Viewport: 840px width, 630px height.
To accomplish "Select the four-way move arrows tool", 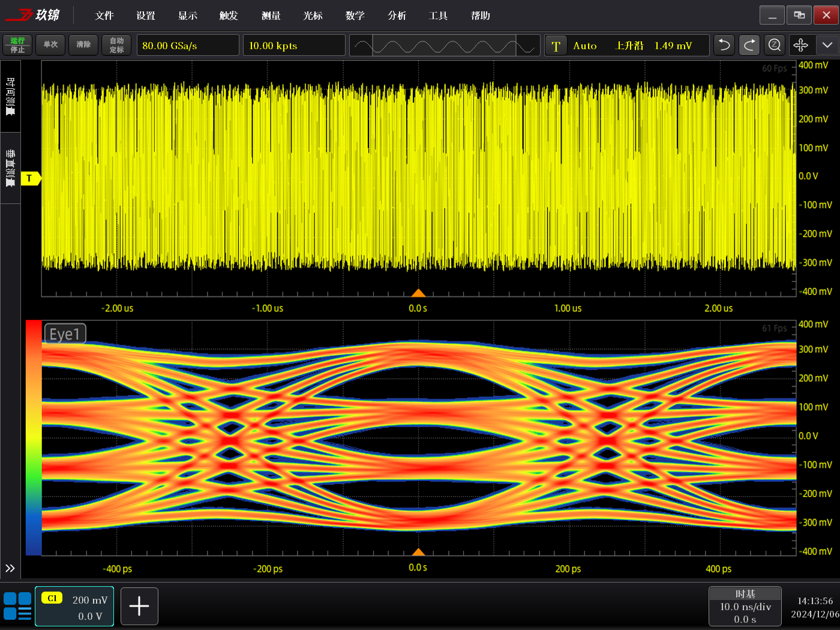I will [x=800, y=45].
